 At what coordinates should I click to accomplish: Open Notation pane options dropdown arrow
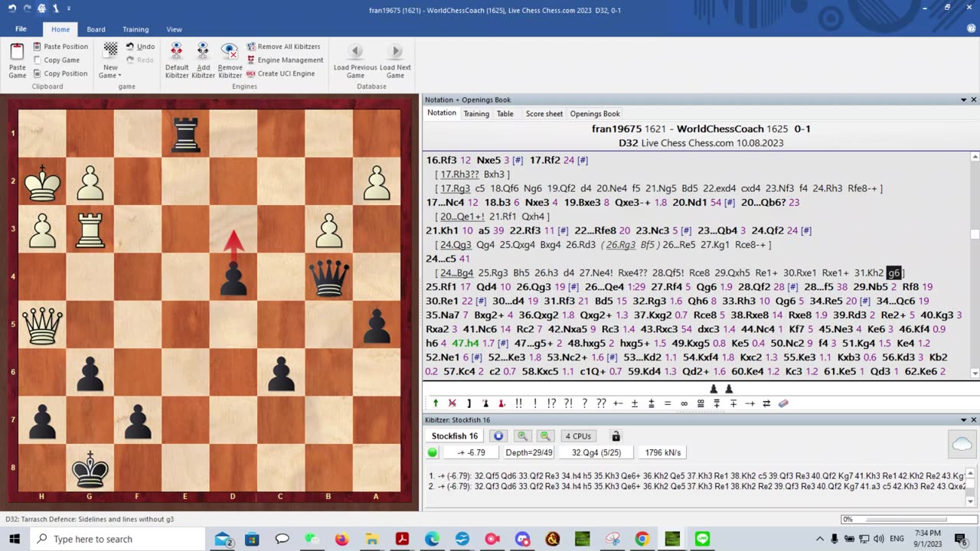(x=963, y=99)
